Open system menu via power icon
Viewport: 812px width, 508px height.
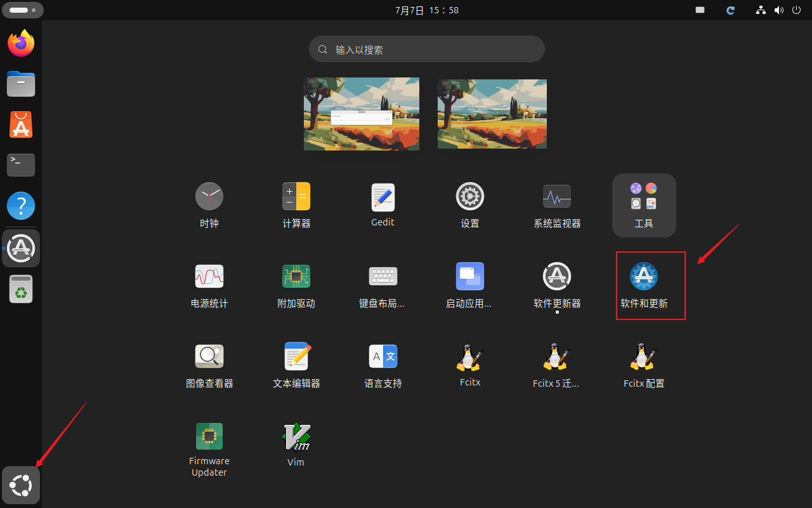click(796, 10)
